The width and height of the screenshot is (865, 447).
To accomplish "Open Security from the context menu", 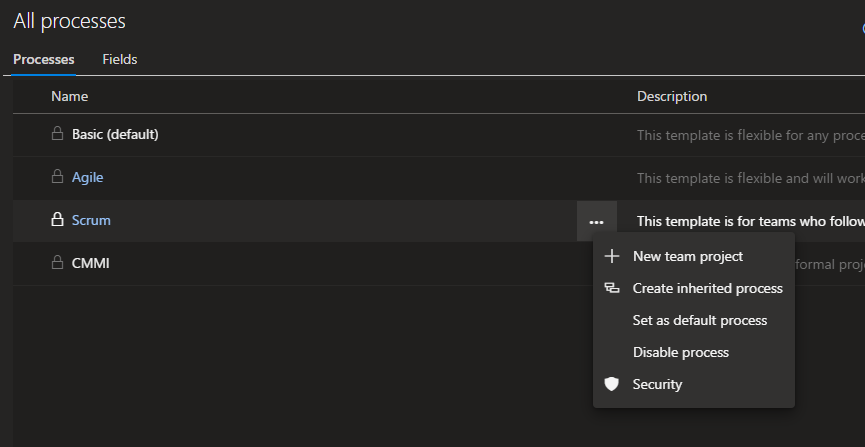I will [x=657, y=384].
